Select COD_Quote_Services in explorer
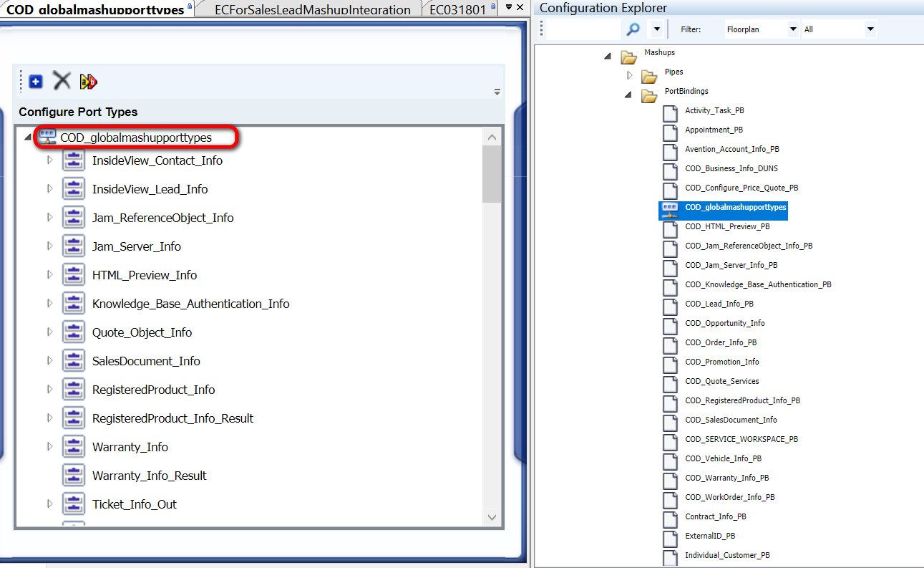Image resolution: width=924 pixels, height=568 pixels. pyautogui.click(x=722, y=381)
